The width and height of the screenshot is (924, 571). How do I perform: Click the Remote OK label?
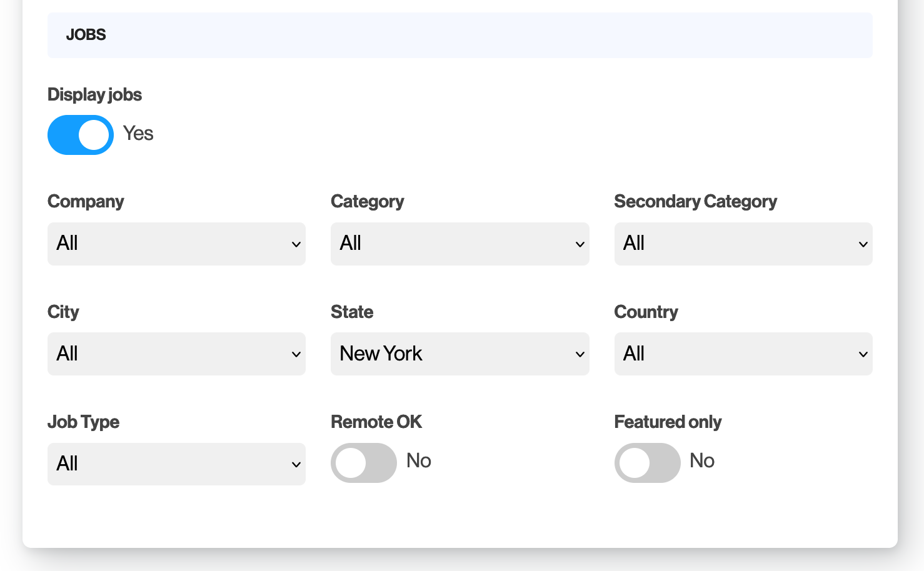[x=376, y=422]
